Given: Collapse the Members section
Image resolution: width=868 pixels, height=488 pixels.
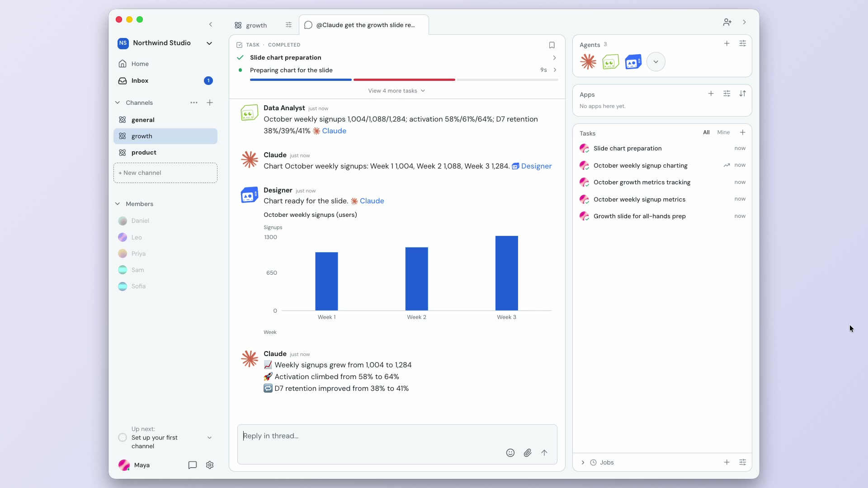Looking at the screenshot, I should 118,204.
